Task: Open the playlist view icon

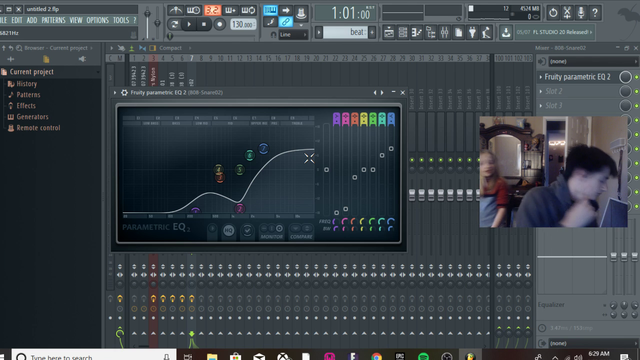Action: click(x=389, y=33)
